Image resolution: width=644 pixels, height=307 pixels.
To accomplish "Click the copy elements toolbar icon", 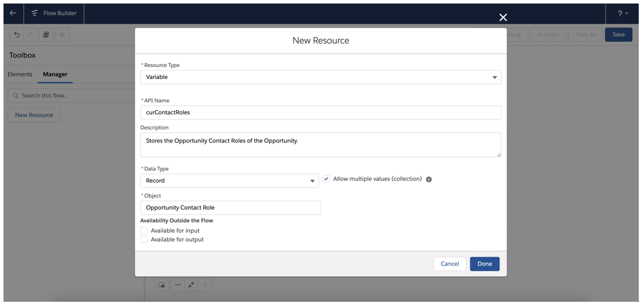I will click(x=46, y=35).
